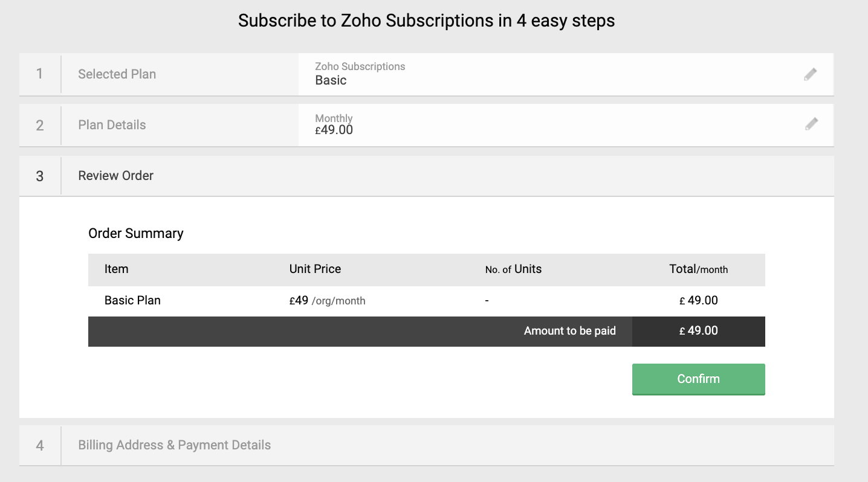Click the Unit Price column header
868x482 pixels.
pyautogui.click(x=315, y=269)
